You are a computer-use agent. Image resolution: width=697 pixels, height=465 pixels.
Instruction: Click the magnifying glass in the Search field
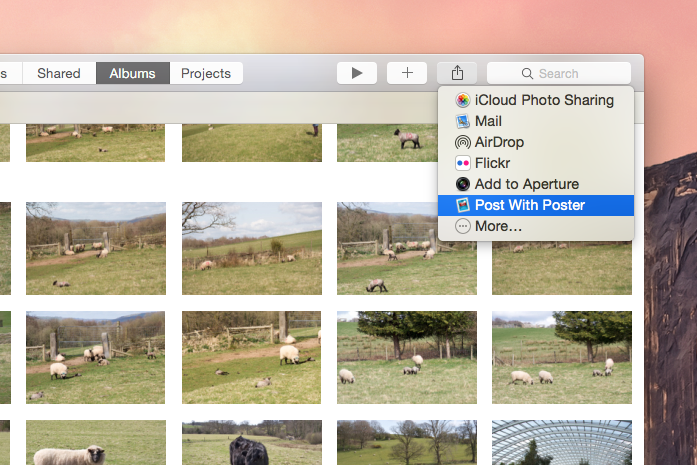coord(527,73)
